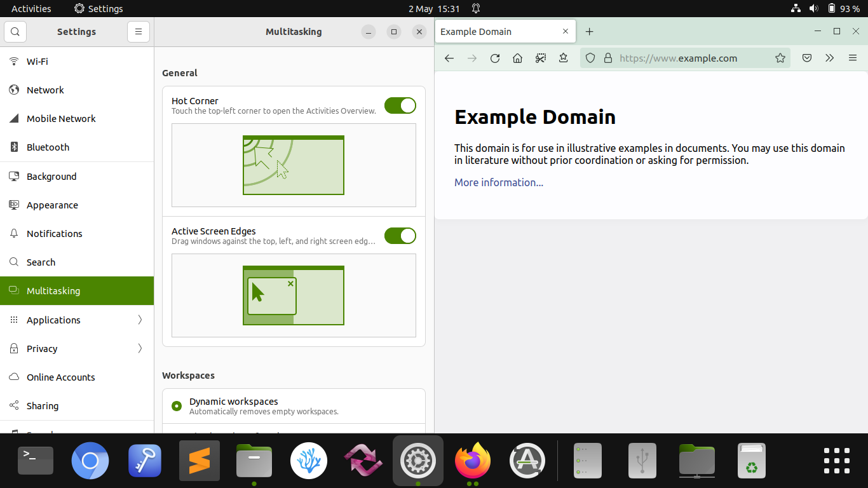
Task: Reload the page in the browser
Action: 495,58
